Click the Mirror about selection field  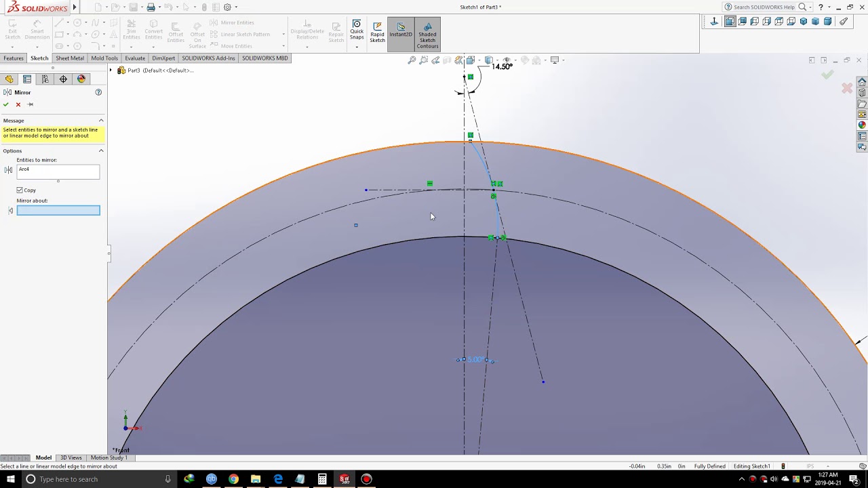(58, 211)
